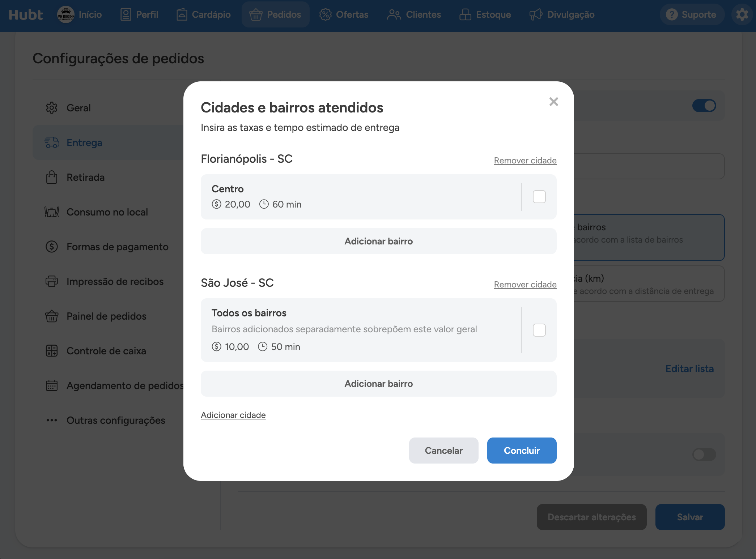The height and width of the screenshot is (559, 756).
Task: Go to the Estoque section
Action: pos(485,14)
